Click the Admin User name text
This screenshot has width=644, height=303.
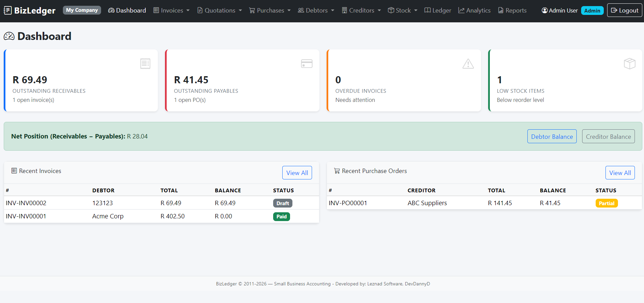(x=563, y=10)
